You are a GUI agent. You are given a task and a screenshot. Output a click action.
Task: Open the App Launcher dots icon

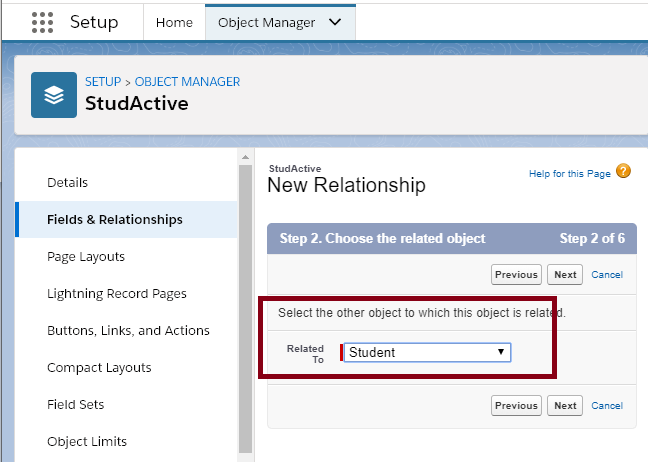point(43,22)
